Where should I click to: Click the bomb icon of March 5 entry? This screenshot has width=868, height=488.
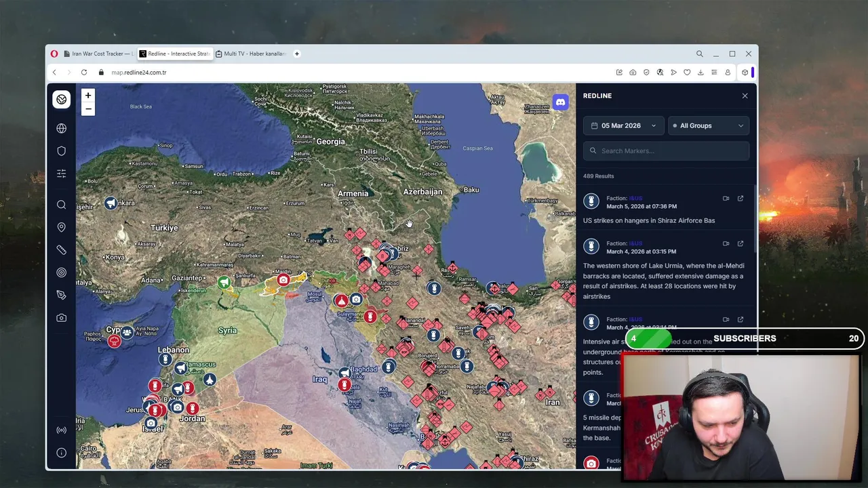coord(591,201)
